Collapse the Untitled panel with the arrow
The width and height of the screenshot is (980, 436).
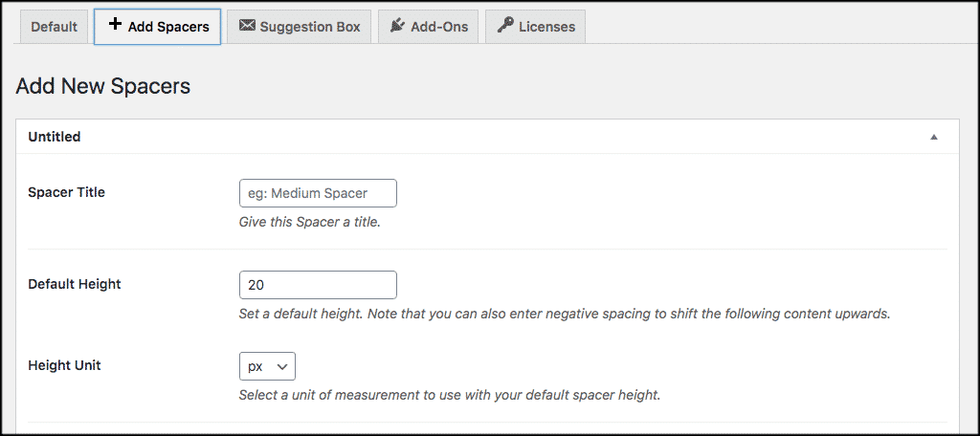(933, 137)
